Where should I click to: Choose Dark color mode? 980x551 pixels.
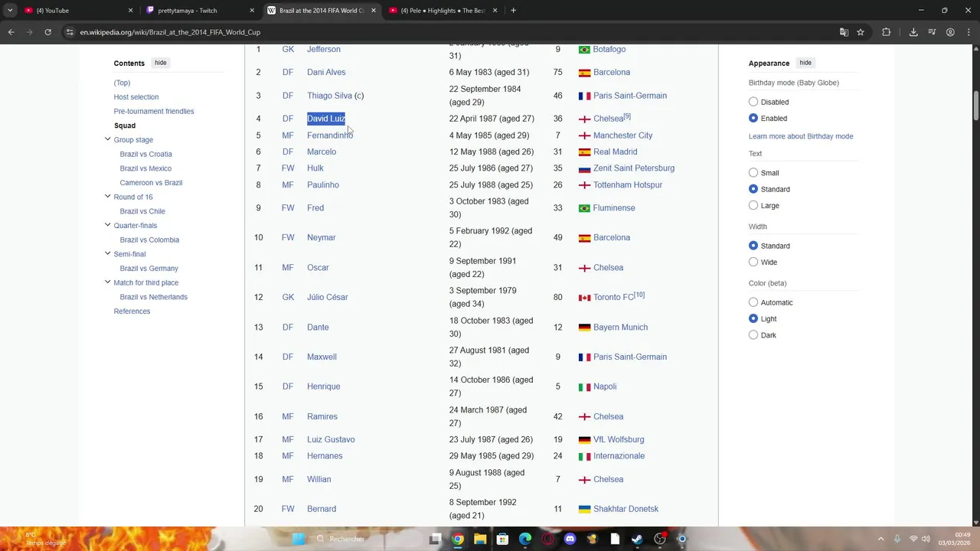click(753, 335)
